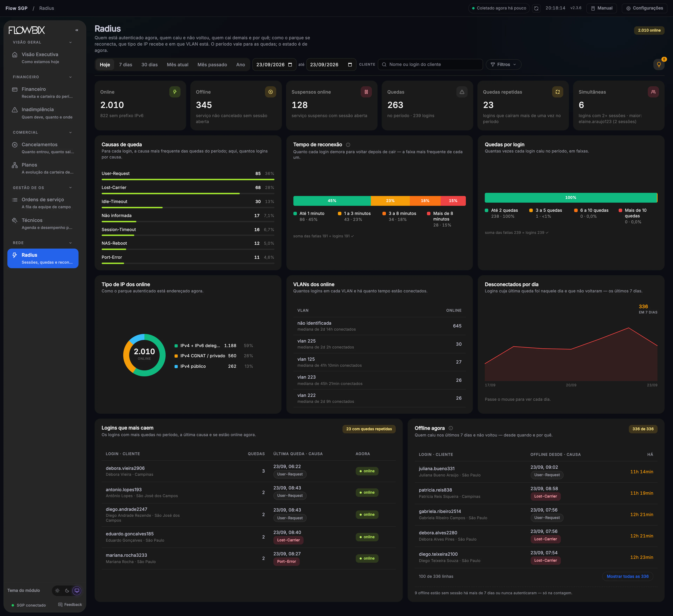Collapse the sidebar with the double-chevron icon
This screenshot has height=616, width=673.
77,30
